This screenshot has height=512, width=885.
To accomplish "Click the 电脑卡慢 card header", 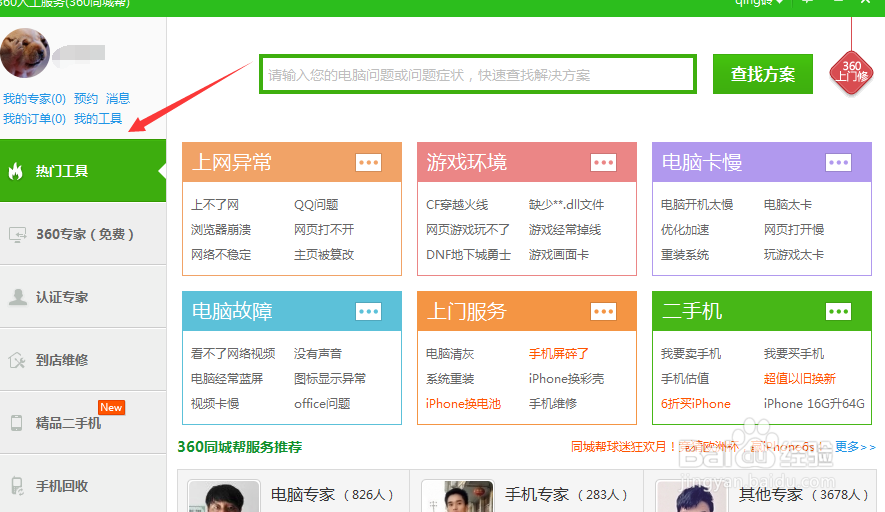I will pos(761,162).
